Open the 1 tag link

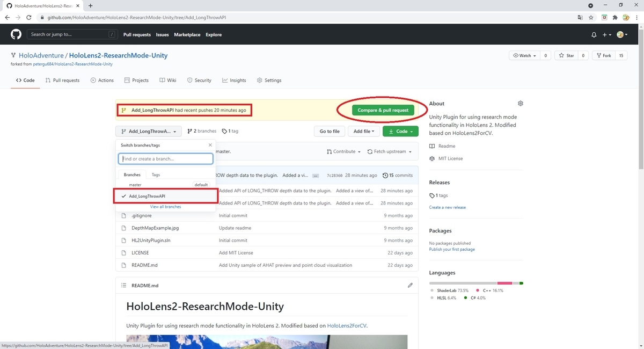tap(230, 131)
